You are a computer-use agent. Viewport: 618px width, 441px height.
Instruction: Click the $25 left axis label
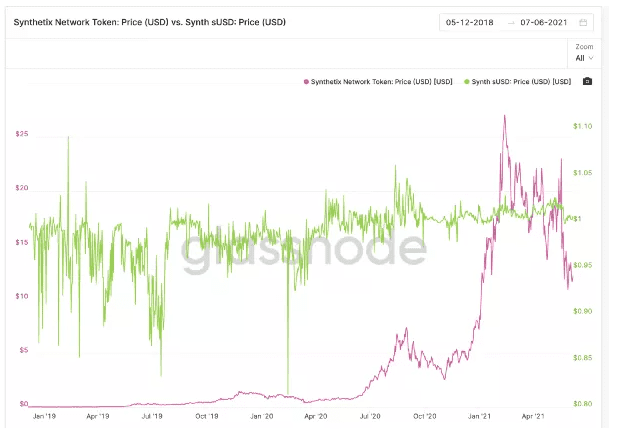click(21, 134)
